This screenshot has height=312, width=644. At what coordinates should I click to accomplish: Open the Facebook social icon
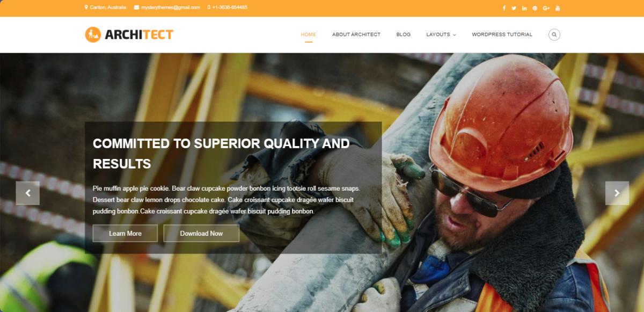point(504,8)
